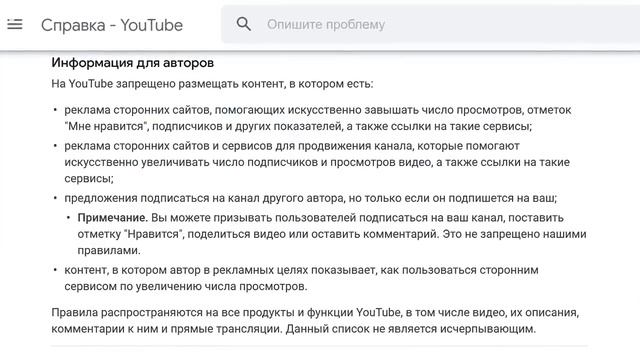Click the bullet 'предложения подписаться на канал другого автора'
Image resolution: width=640 pixels, height=360 pixels.
point(311,198)
